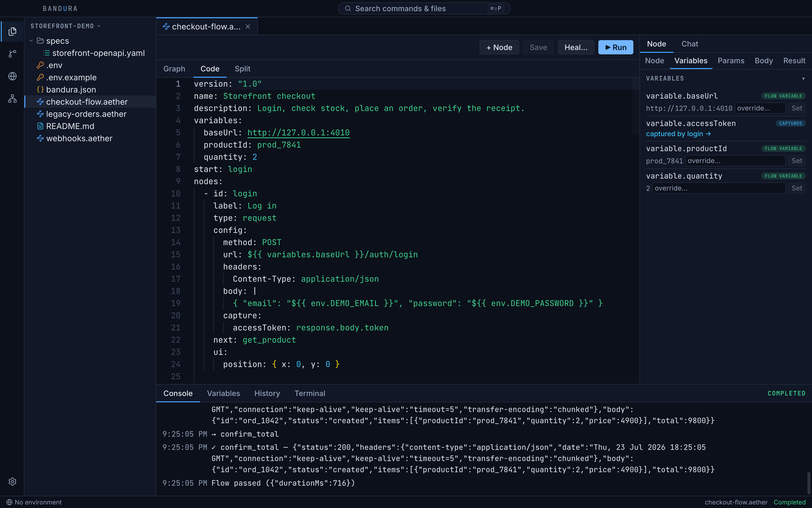The height and width of the screenshot is (508, 812).
Task: Open the bottom panel Variables tab
Action: [x=223, y=393]
